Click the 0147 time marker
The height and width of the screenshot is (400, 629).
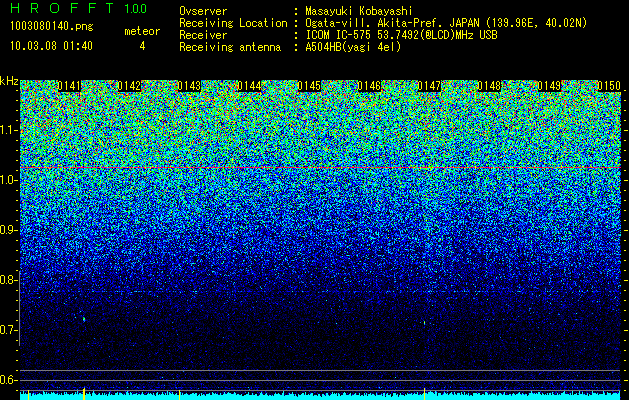429,86
